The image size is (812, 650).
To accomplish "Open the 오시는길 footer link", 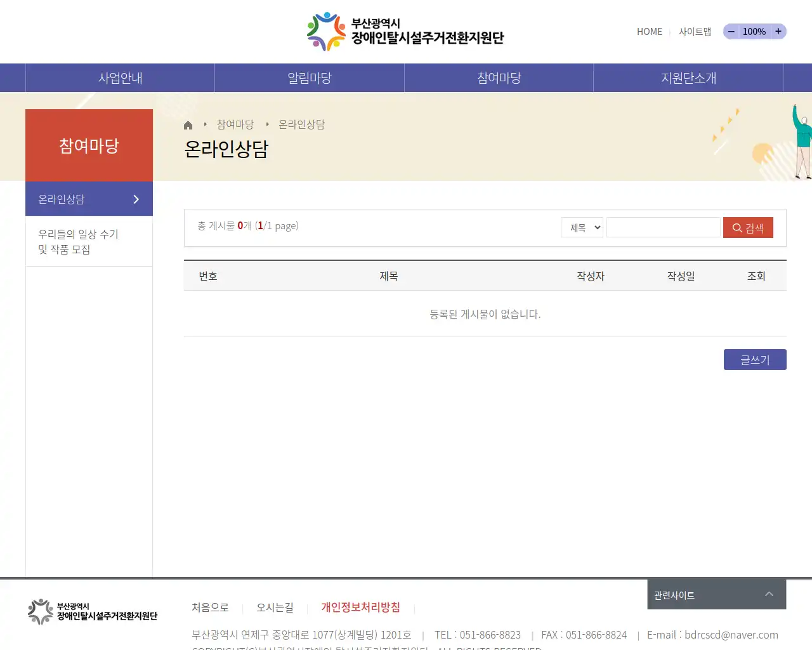I will tap(275, 607).
